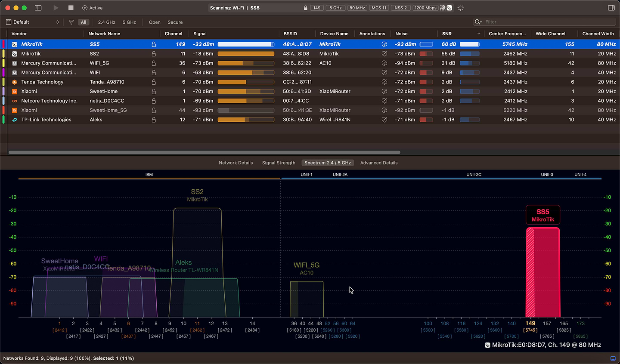Click the Active scan mode target icon

[85, 8]
